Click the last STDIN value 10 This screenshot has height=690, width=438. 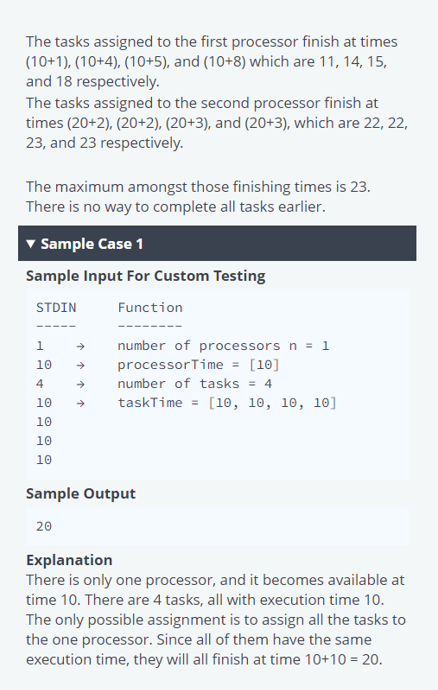44,460
